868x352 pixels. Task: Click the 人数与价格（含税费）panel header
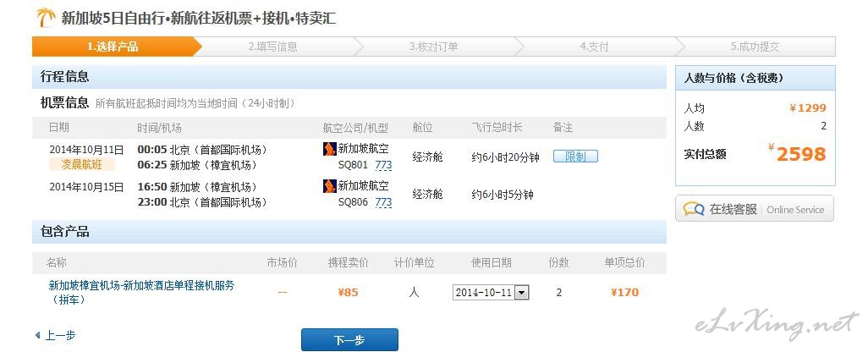tap(755, 78)
